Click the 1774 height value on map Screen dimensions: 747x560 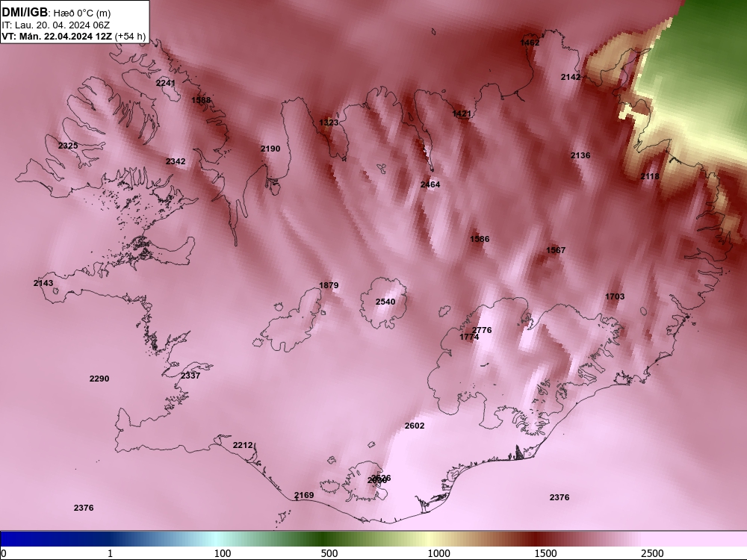[x=469, y=337]
